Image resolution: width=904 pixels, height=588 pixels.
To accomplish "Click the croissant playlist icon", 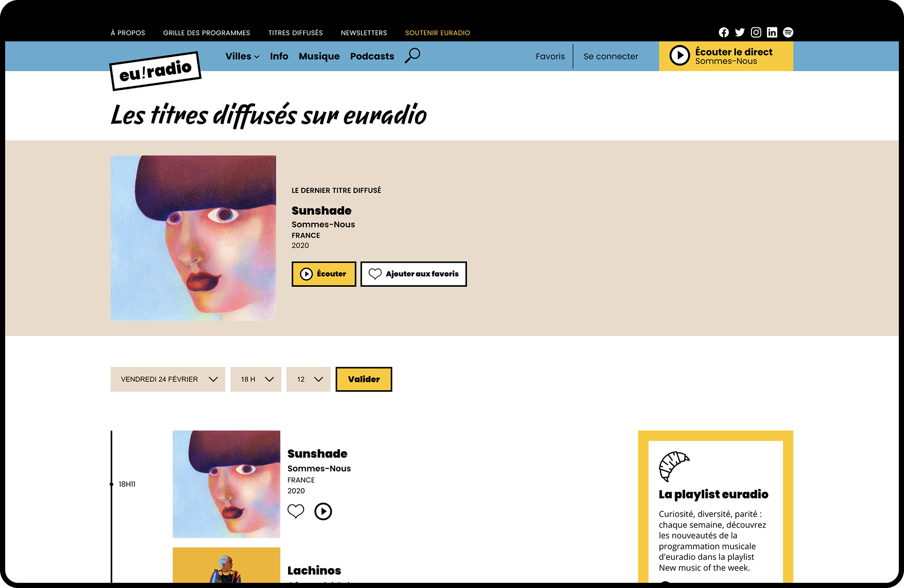I will 674,466.
